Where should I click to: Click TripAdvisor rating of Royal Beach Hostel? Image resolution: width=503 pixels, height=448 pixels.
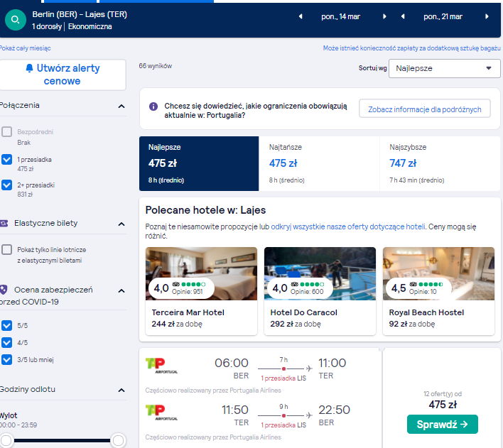(x=418, y=288)
